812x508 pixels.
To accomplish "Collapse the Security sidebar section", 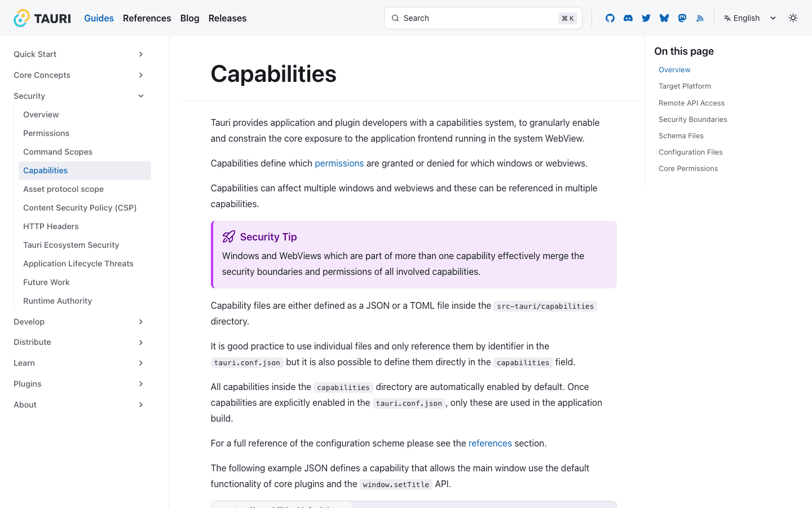I will 79,96.
